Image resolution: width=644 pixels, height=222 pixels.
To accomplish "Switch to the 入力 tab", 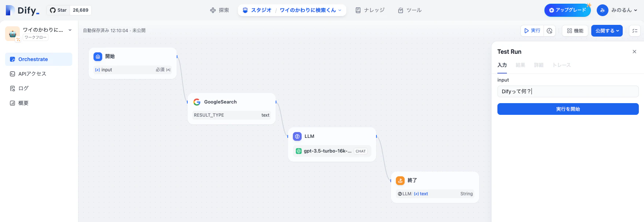I will [x=502, y=65].
